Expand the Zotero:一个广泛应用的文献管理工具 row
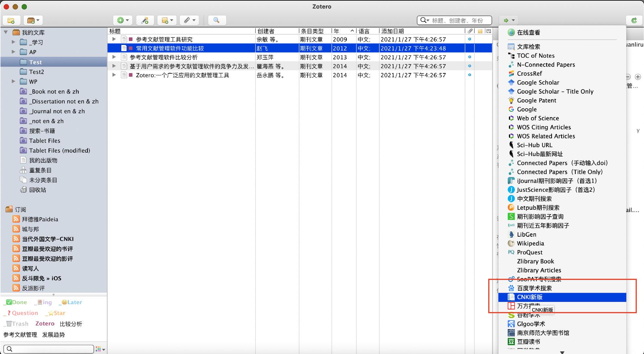 coord(114,75)
